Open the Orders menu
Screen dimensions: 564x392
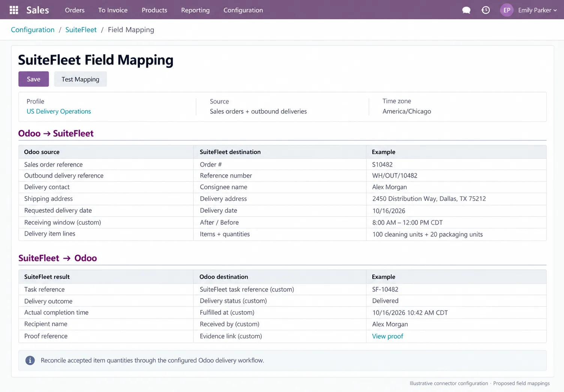pyautogui.click(x=75, y=10)
